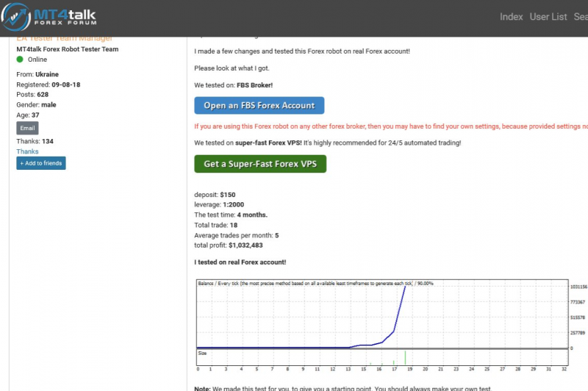The width and height of the screenshot is (588, 391).
Task: Click the 'Registered: 09-08-18' text
Action: pos(49,85)
